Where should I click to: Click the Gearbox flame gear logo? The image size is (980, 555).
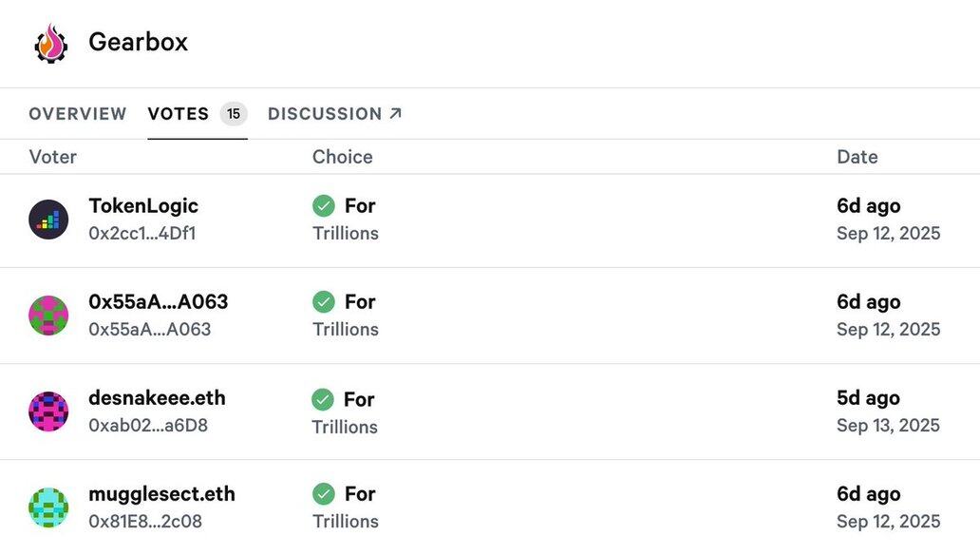(51, 43)
